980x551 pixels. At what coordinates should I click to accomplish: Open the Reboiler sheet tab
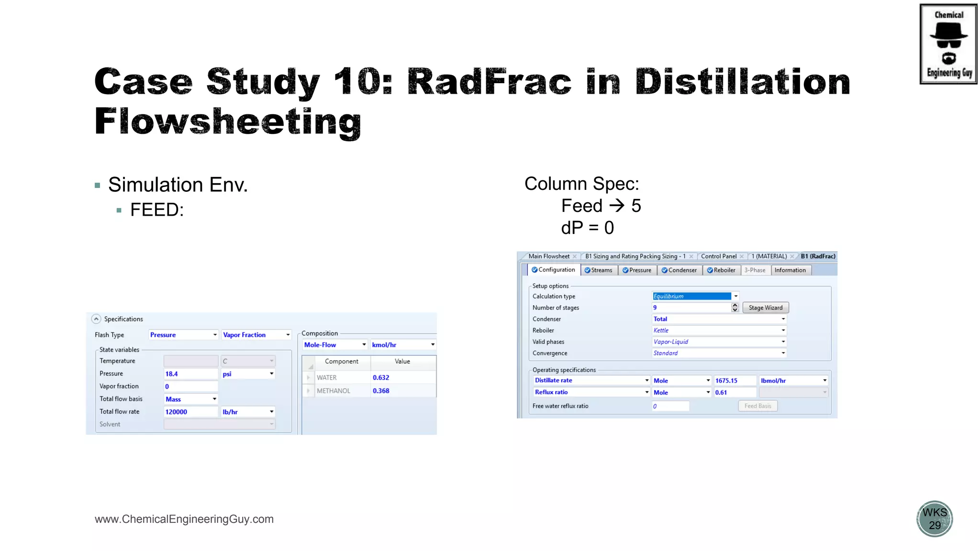[x=721, y=270]
